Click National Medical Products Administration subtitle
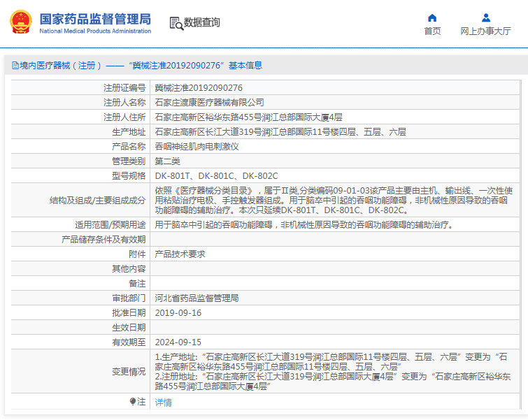 coord(95,31)
